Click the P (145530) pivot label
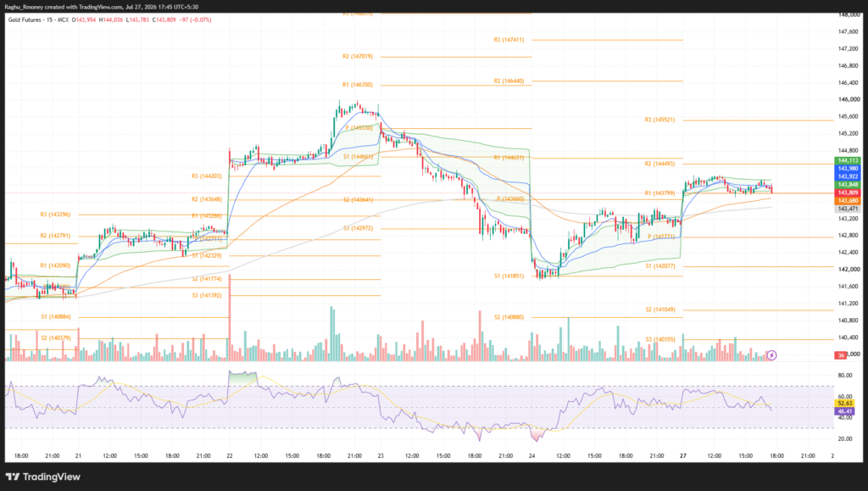The height and width of the screenshot is (491, 868). click(359, 128)
